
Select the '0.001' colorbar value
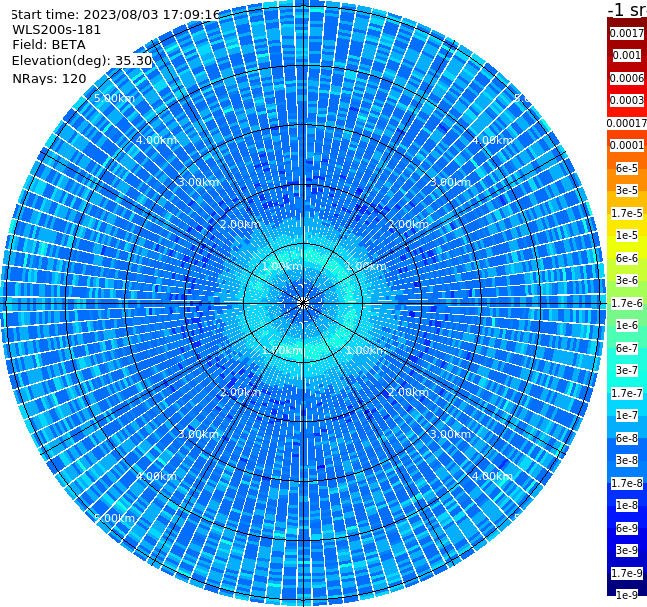click(x=627, y=55)
